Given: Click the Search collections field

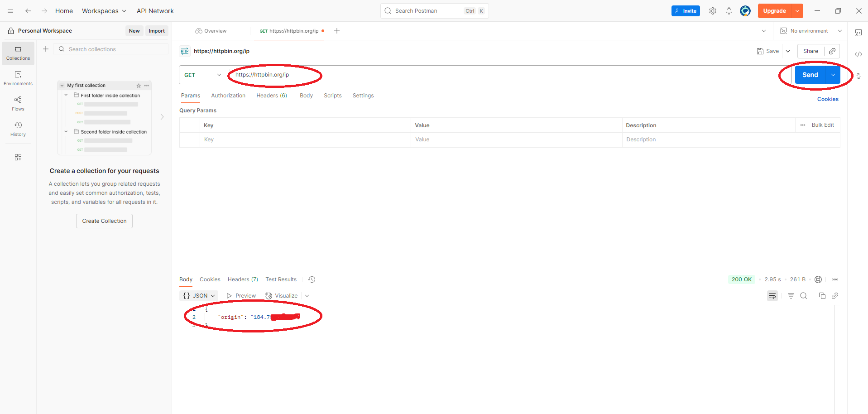Looking at the screenshot, I should pos(111,49).
